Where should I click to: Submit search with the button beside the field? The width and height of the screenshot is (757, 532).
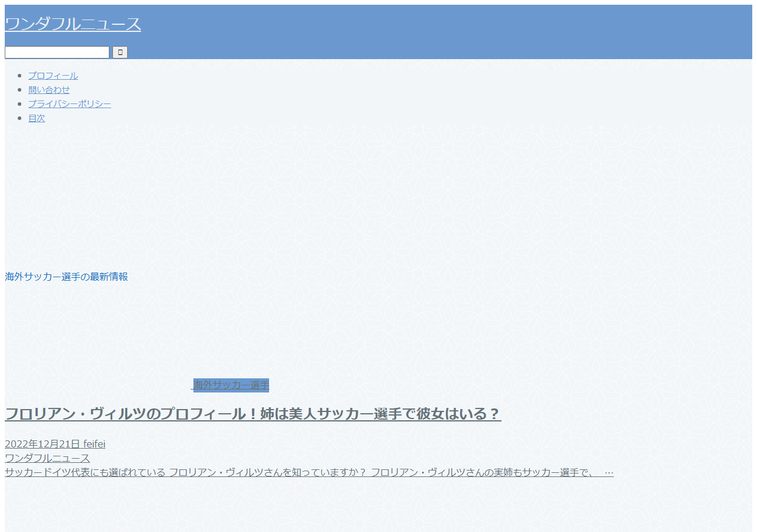pos(120,53)
